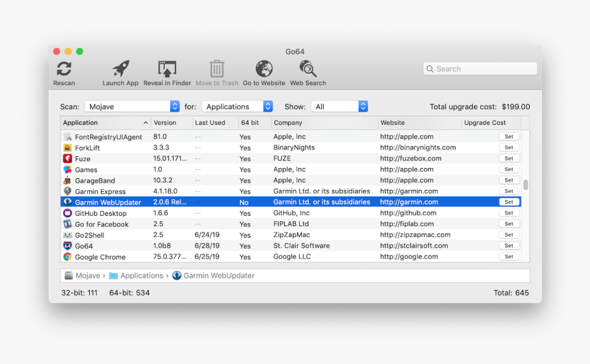
Task: Click the Move to Trash icon
Action: coord(217,69)
